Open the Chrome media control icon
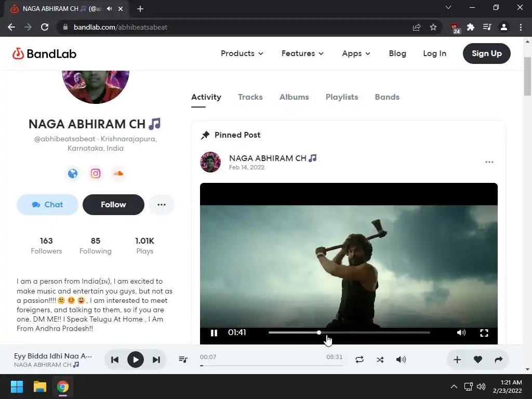Viewport: 532px width, 399px height. (487, 27)
